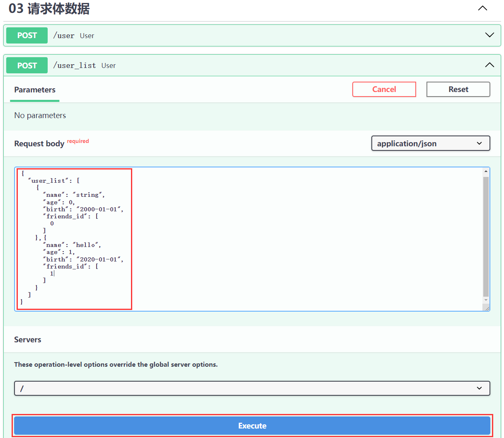This screenshot has height=438, width=504.
Task: Collapse the POST /user_list endpoint arrow
Action: tap(489, 65)
